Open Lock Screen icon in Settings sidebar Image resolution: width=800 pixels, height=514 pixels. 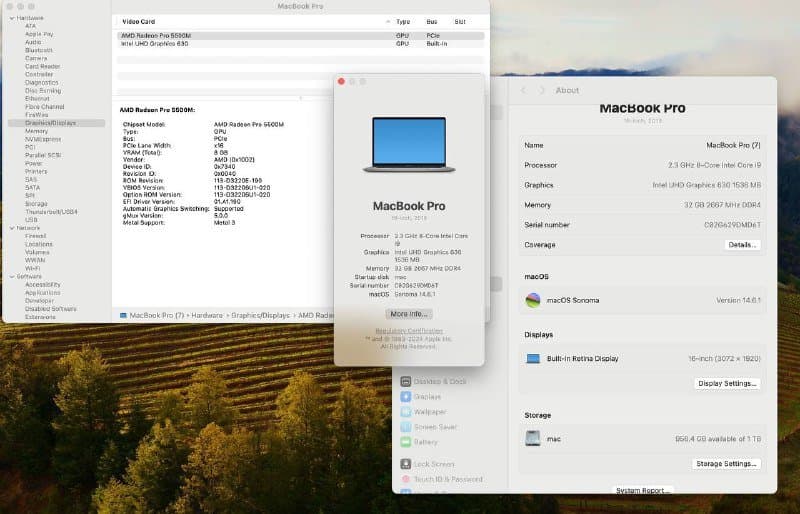click(x=406, y=464)
